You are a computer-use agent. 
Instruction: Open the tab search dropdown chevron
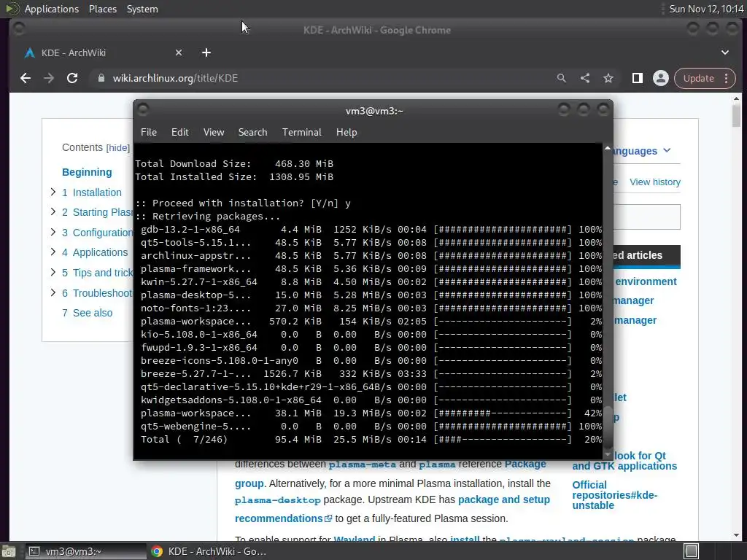tap(724, 52)
